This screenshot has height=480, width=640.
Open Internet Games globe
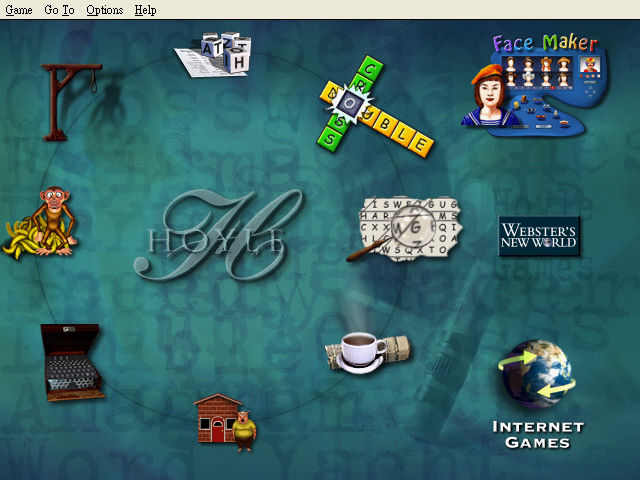(x=537, y=373)
